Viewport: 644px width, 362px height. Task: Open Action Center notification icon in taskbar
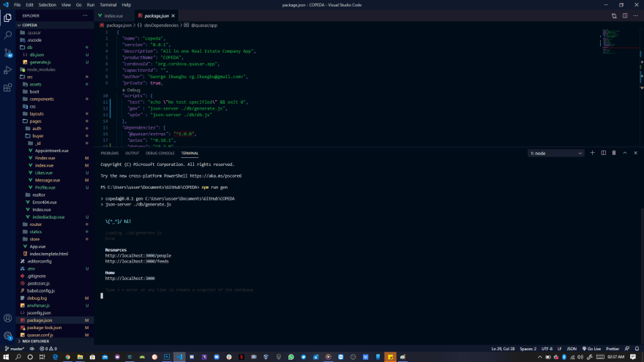click(633, 357)
